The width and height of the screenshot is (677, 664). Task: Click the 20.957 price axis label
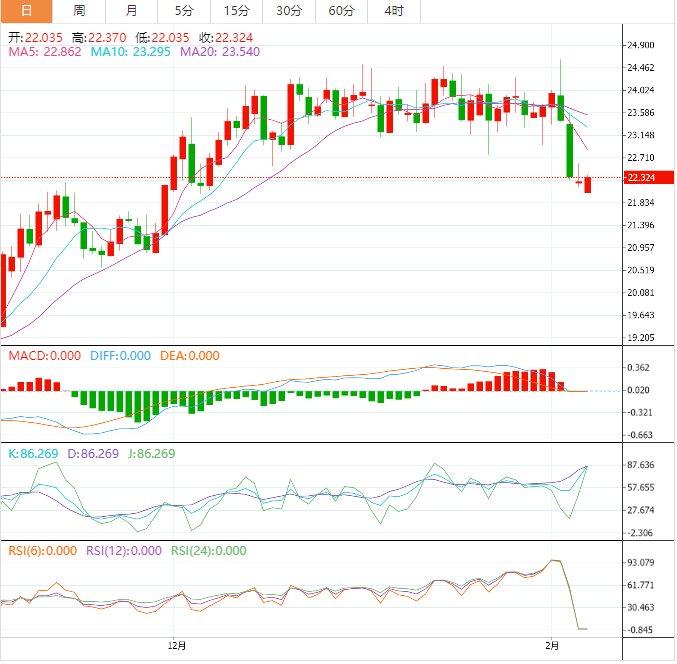[x=641, y=248]
